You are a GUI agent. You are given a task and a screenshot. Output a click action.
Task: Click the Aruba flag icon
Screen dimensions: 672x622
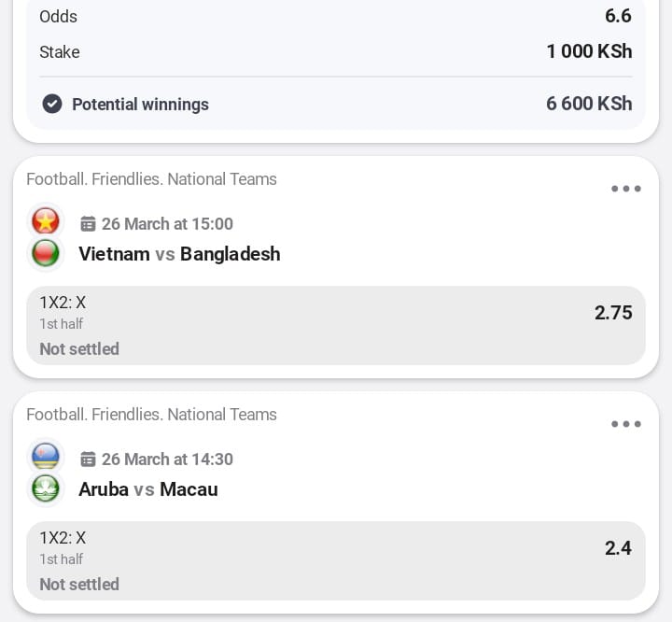click(x=46, y=457)
